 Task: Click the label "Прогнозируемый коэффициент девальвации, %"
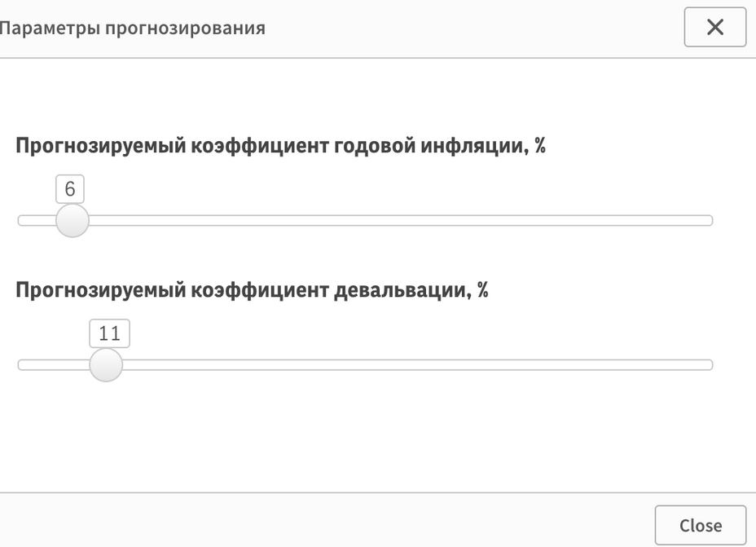[252, 290]
